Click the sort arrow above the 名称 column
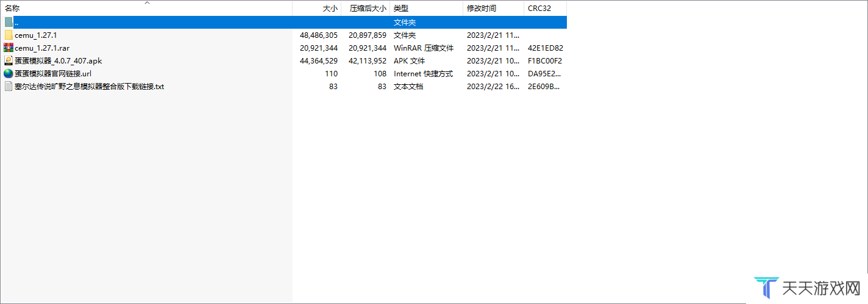 tap(146, 3)
